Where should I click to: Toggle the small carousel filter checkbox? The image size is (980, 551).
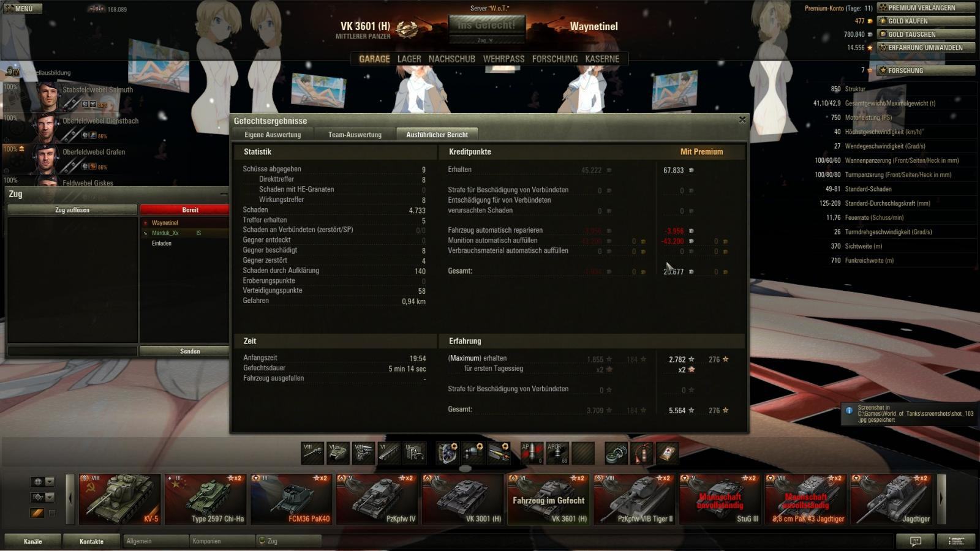coord(52,513)
